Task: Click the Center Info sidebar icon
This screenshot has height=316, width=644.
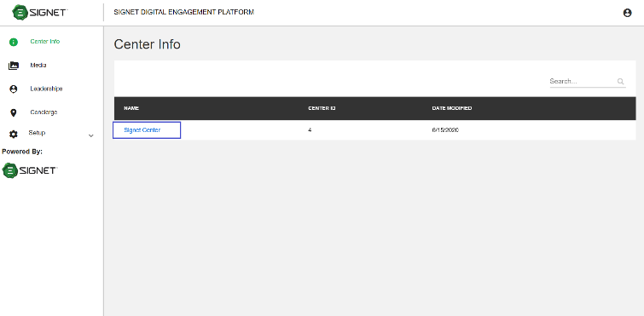Action: (x=14, y=42)
